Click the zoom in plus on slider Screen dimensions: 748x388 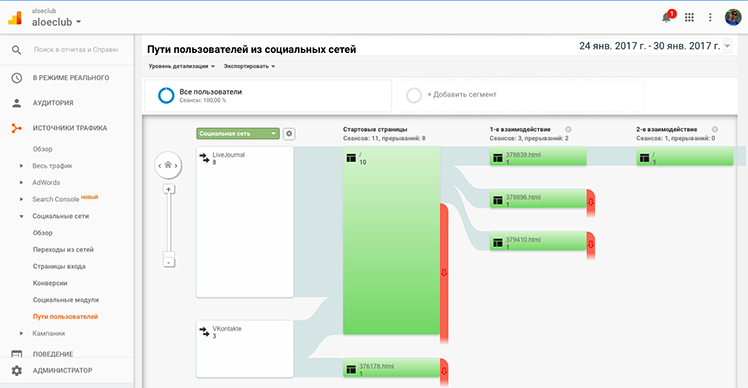coord(168,189)
